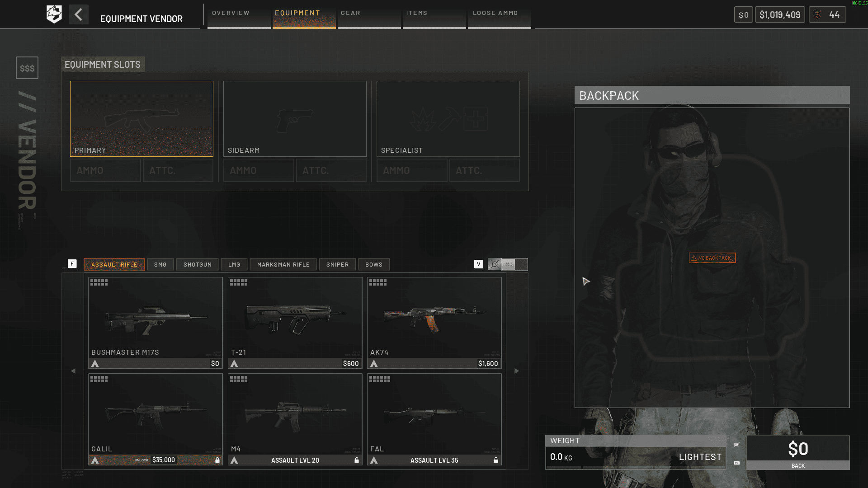Click the NO BACKPACK warning badge
The height and width of the screenshot is (488, 868).
(712, 258)
